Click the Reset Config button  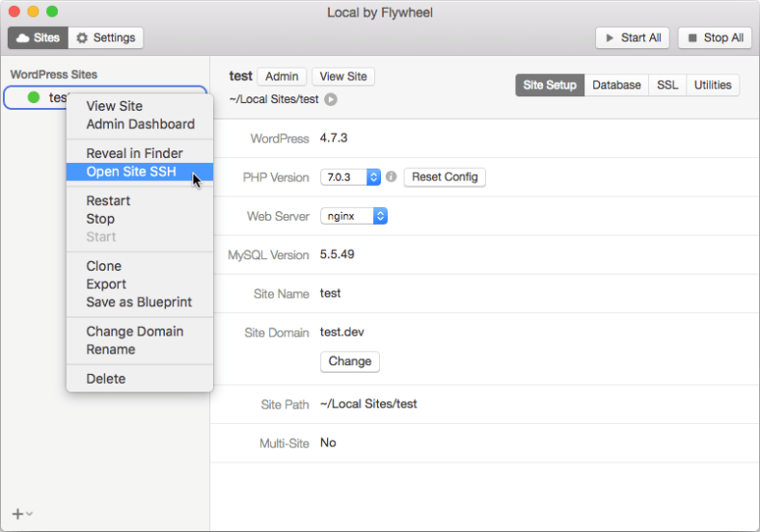[x=445, y=176]
